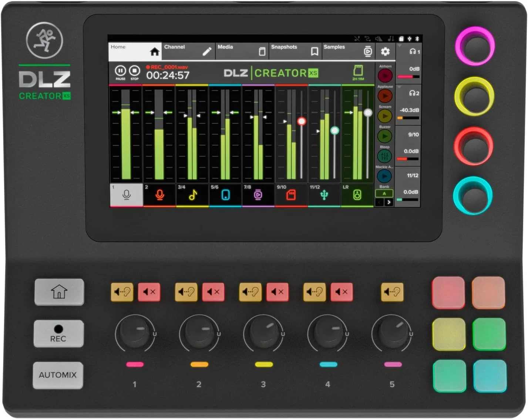The width and height of the screenshot is (528, 420).
Task: Select the 9/10 SD card channel
Action: point(291,195)
